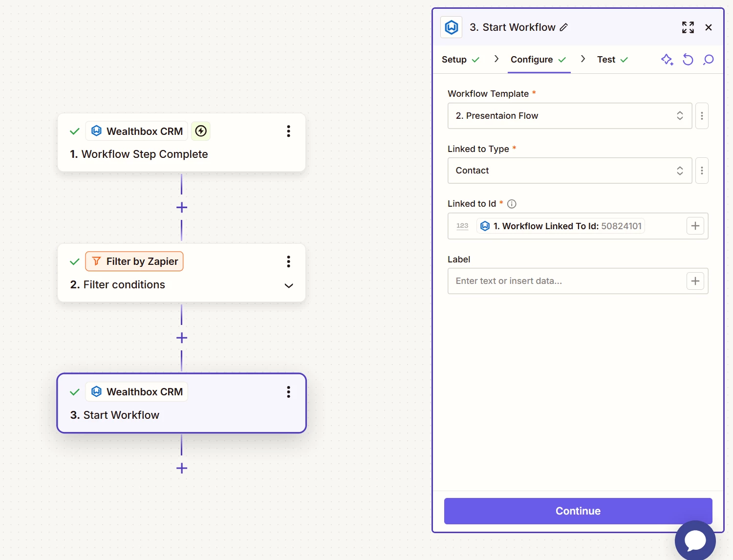Click the Wealthbox CRM badge in step 1

[x=137, y=131]
